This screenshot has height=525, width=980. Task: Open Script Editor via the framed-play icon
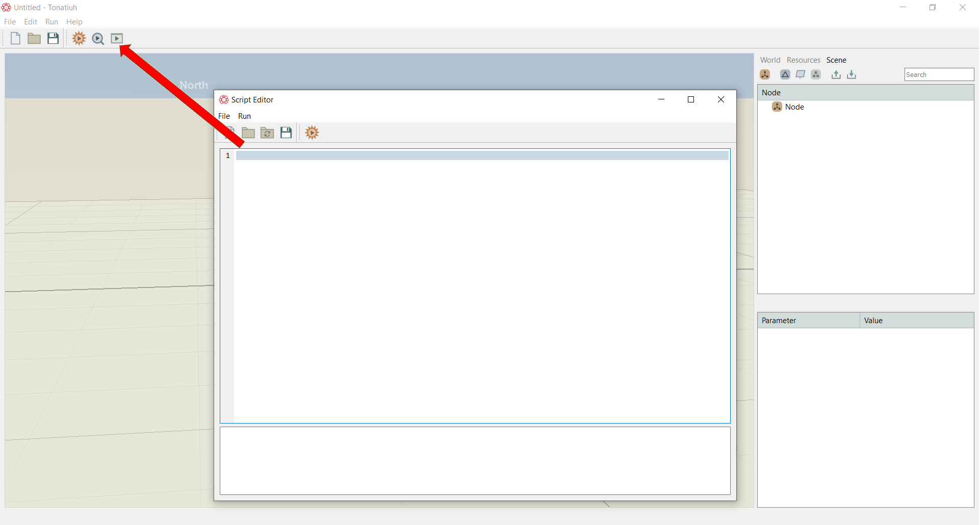click(x=117, y=38)
